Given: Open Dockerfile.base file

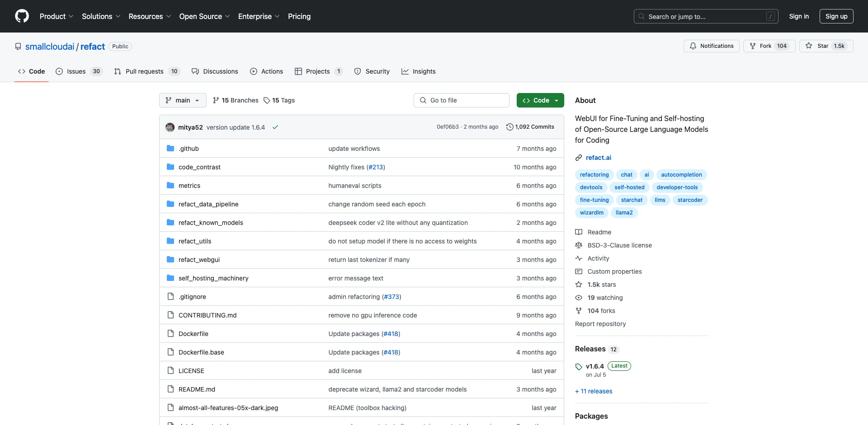Looking at the screenshot, I should click(x=201, y=352).
